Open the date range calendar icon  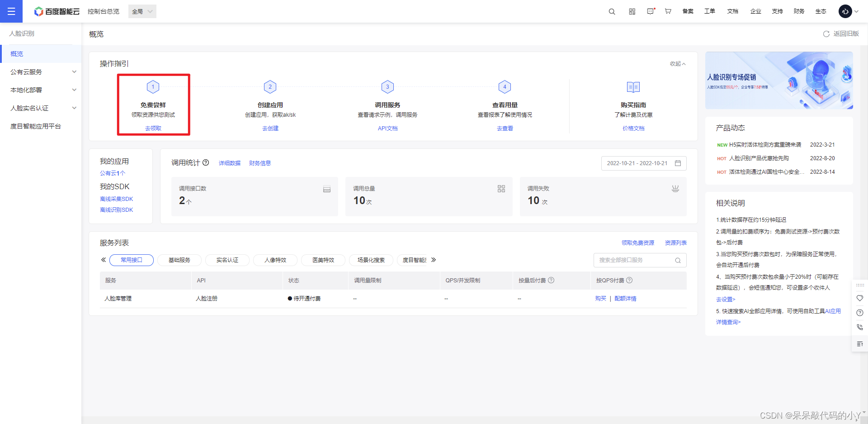pyautogui.click(x=678, y=163)
